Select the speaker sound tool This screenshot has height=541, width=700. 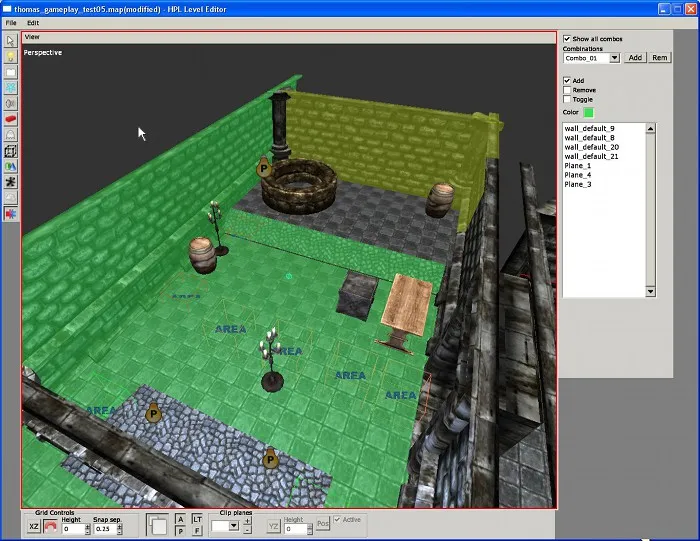pyautogui.click(x=10, y=103)
